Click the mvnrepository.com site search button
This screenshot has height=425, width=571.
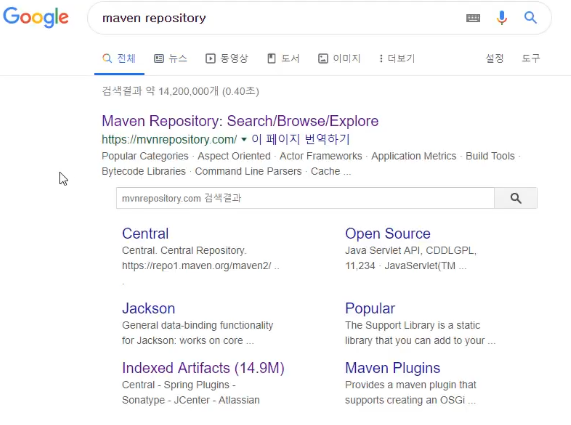pyautogui.click(x=516, y=198)
